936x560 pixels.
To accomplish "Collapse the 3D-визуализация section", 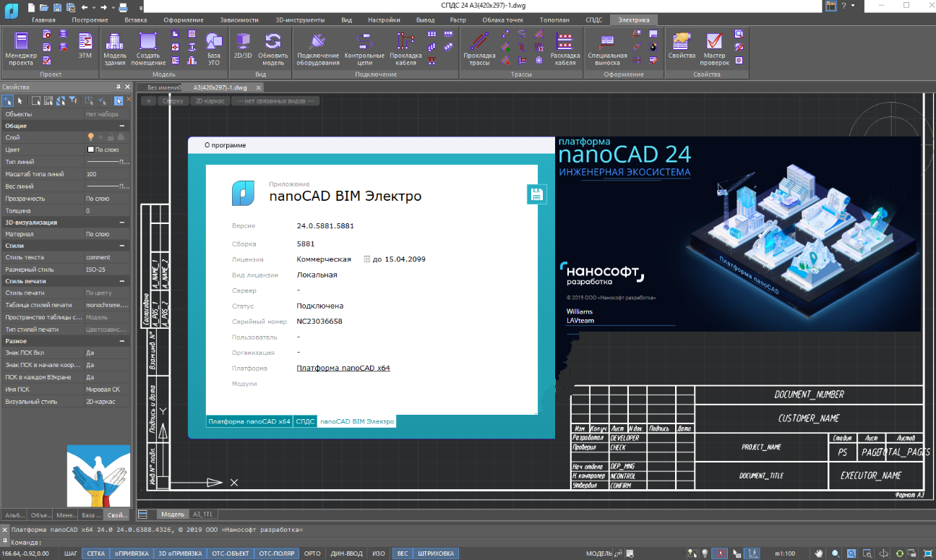I will 122,223.
